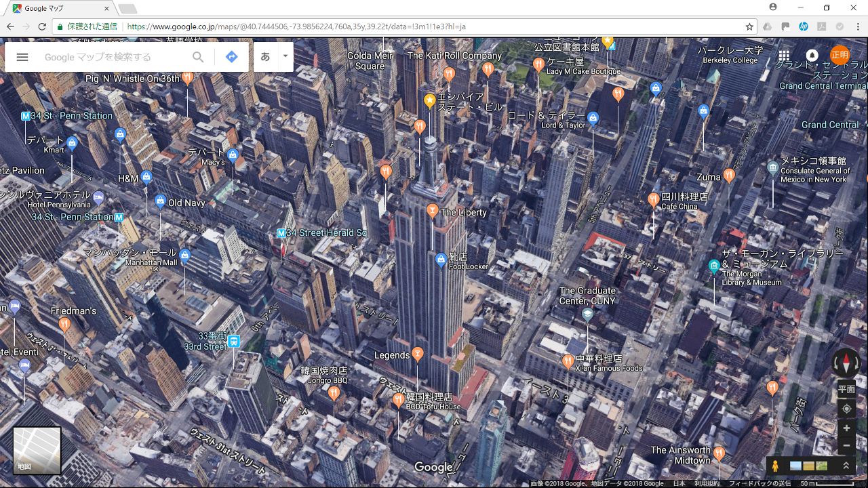This screenshot has height=488, width=868.
Task: Zoom out with the minus button
Action: [846, 445]
